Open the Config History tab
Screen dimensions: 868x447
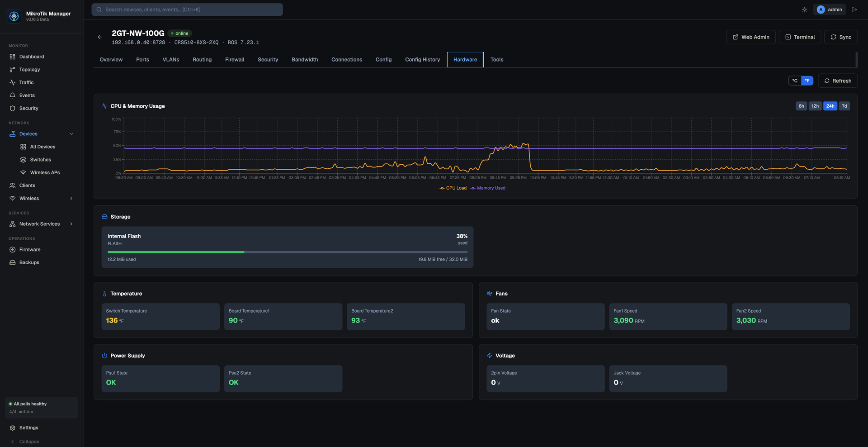[x=422, y=60]
